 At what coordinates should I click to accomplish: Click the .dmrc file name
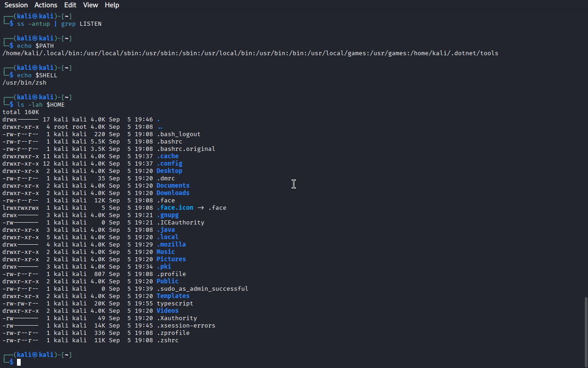pos(166,178)
